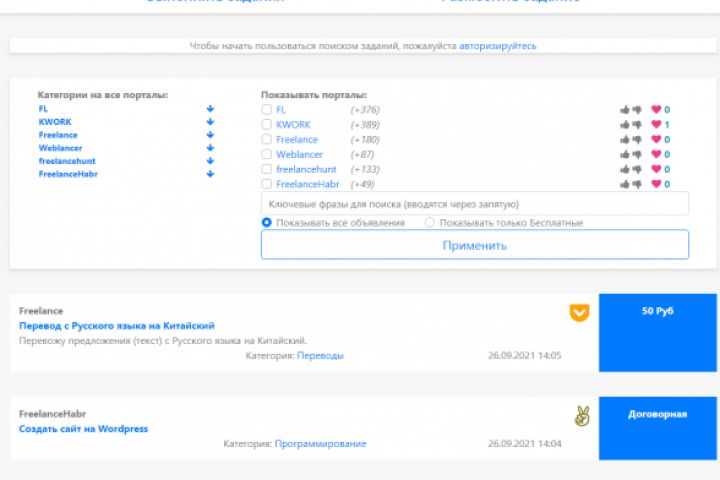Dislike the KWORK portal thumbs down
The height and width of the screenshot is (480, 720).
636,124
